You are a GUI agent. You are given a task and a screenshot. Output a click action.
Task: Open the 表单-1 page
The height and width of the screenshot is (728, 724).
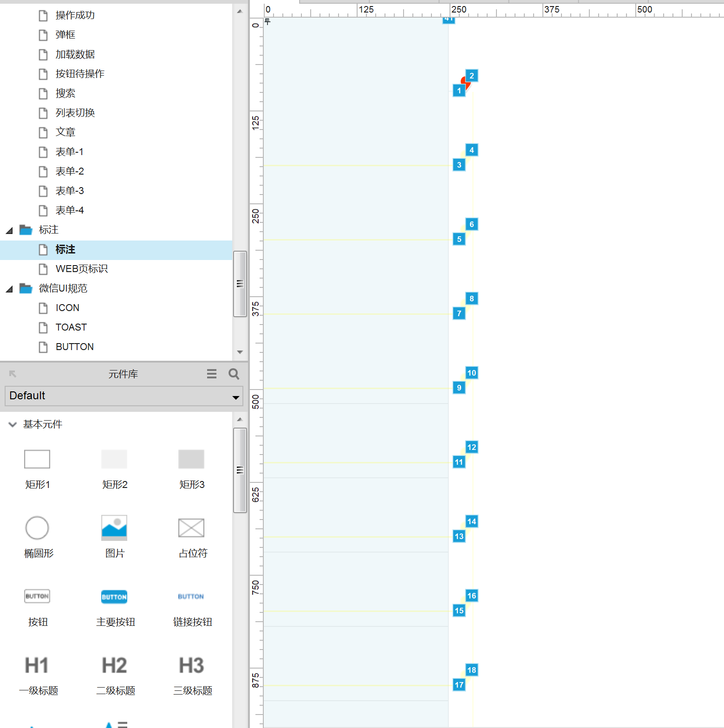(x=70, y=152)
